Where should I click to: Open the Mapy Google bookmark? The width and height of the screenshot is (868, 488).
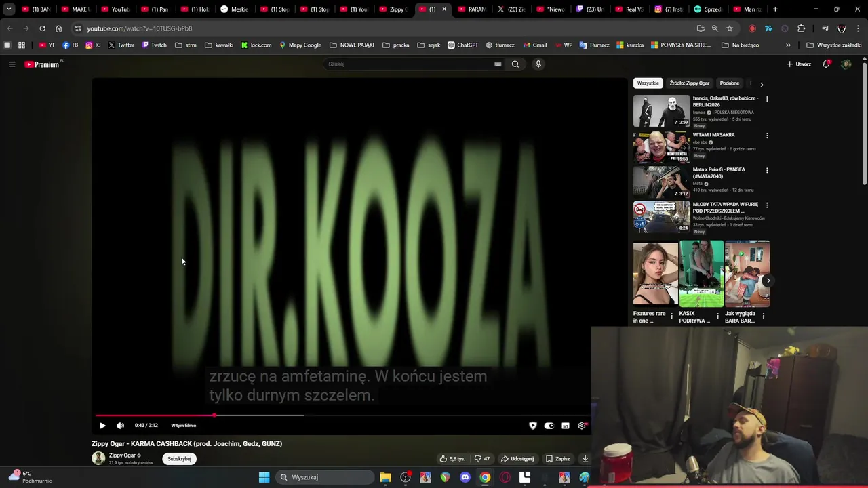tap(300, 45)
